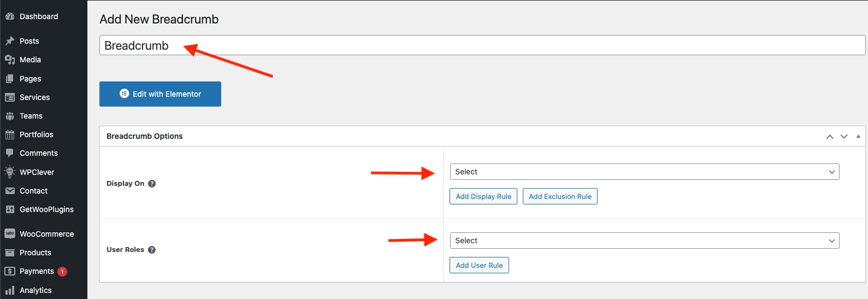The image size is (868, 299).
Task: Click the Dashboard gauge icon
Action: pyautogui.click(x=10, y=17)
